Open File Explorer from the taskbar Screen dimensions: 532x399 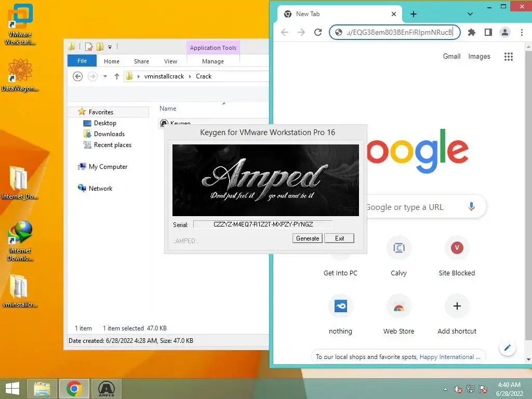[x=42, y=389]
